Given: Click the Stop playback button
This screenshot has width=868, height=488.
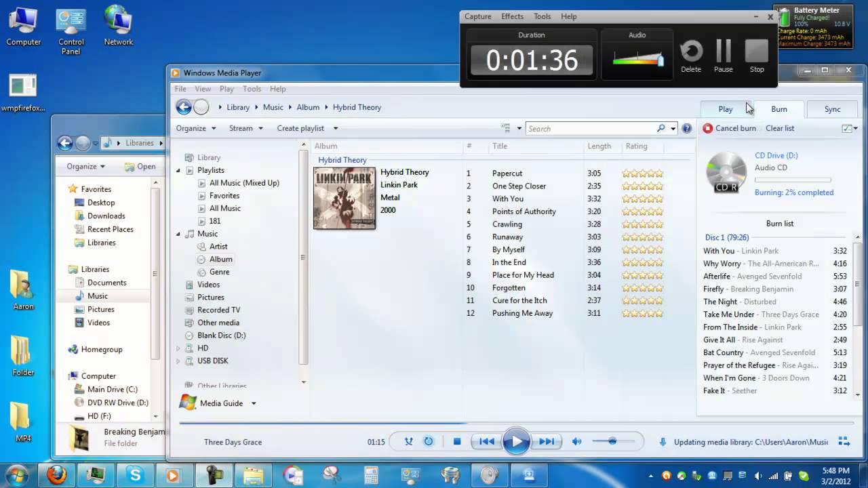Looking at the screenshot, I should 457,441.
